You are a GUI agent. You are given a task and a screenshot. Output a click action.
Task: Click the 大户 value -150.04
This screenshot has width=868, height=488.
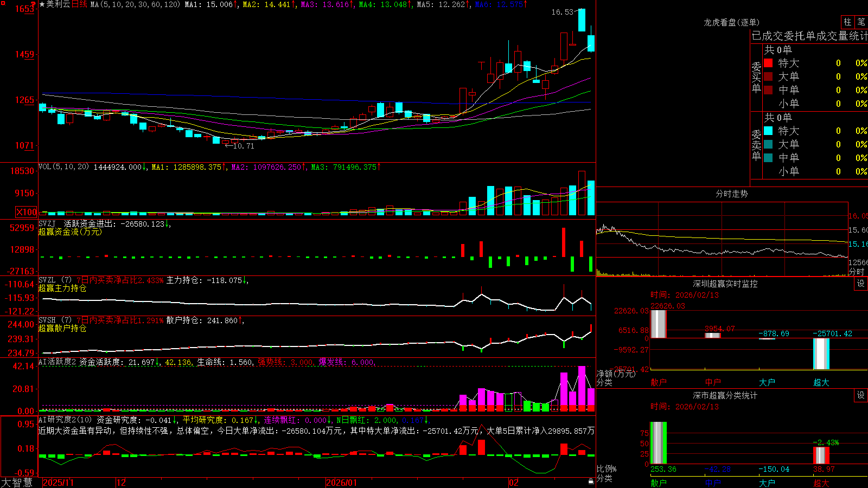pos(774,469)
